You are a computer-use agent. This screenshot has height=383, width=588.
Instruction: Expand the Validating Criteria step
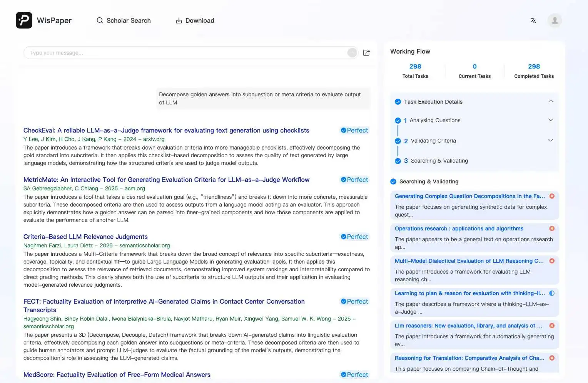[551, 141]
